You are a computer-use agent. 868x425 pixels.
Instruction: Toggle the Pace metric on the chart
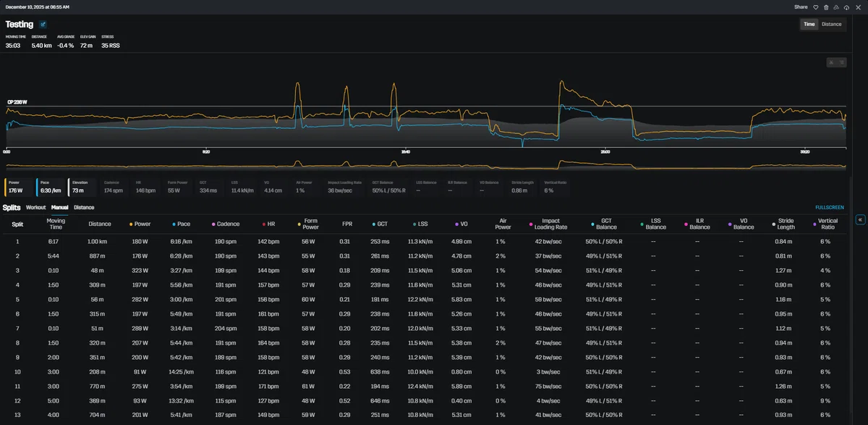pyautogui.click(x=51, y=188)
